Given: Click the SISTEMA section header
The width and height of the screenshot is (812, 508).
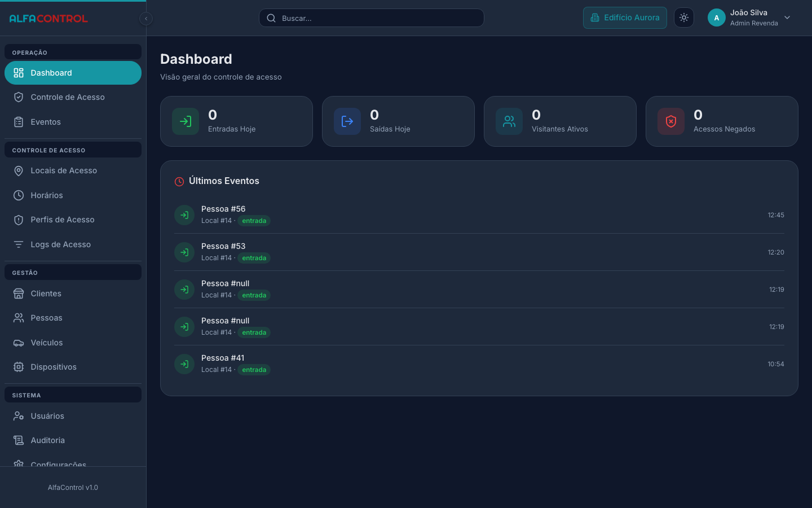Looking at the screenshot, I should (x=73, y=395).
